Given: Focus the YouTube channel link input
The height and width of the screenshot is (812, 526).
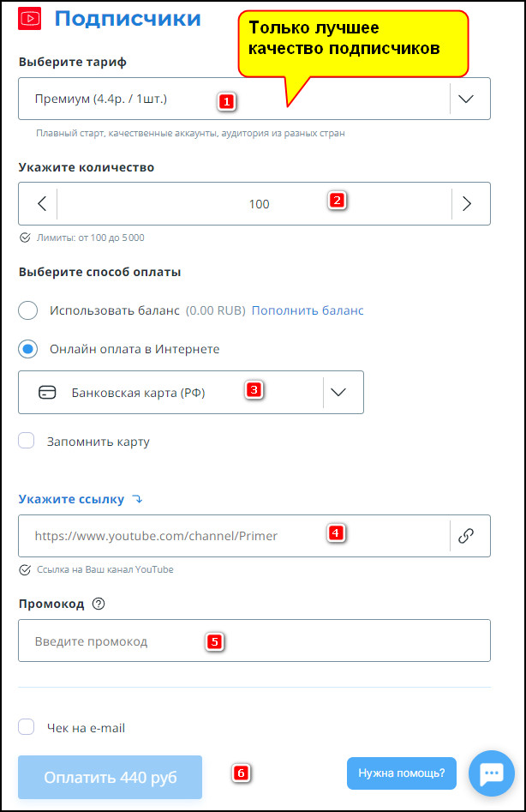Looking at the screenshot, I should point(234,535).
